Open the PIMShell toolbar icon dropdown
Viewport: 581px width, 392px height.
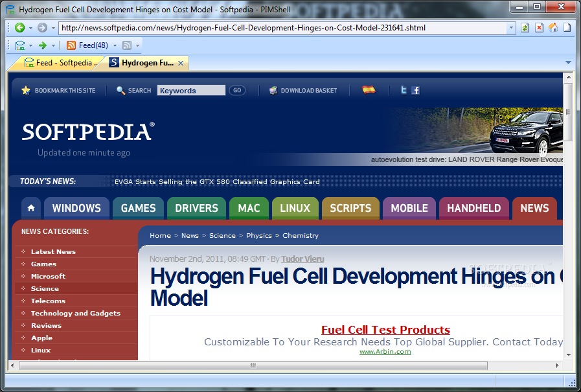(x=30, y=45)
